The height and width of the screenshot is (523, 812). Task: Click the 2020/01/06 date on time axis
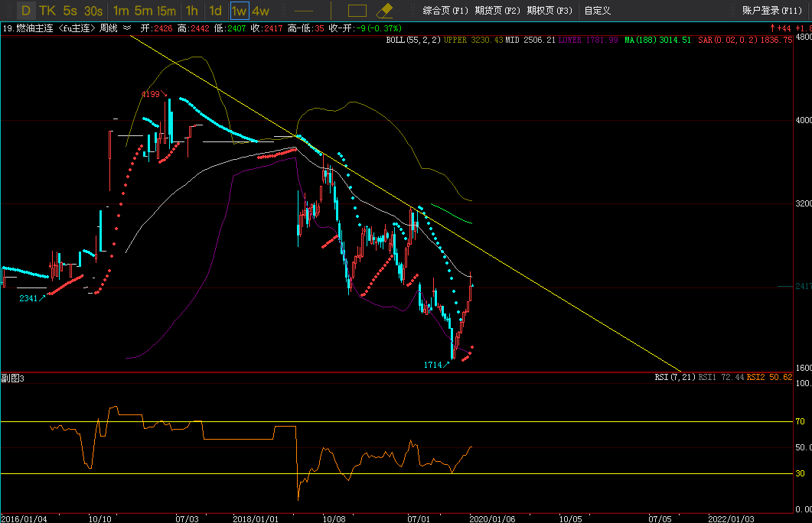(x=493, y=518)
